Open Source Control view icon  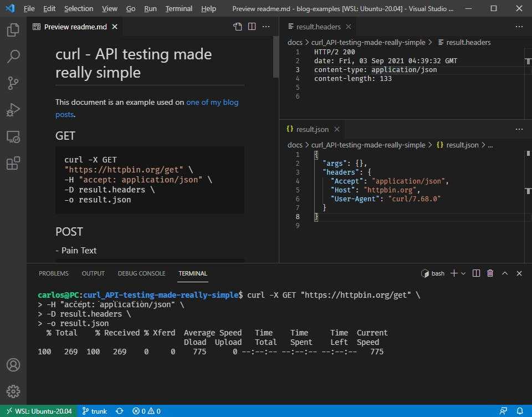(13, 83)
